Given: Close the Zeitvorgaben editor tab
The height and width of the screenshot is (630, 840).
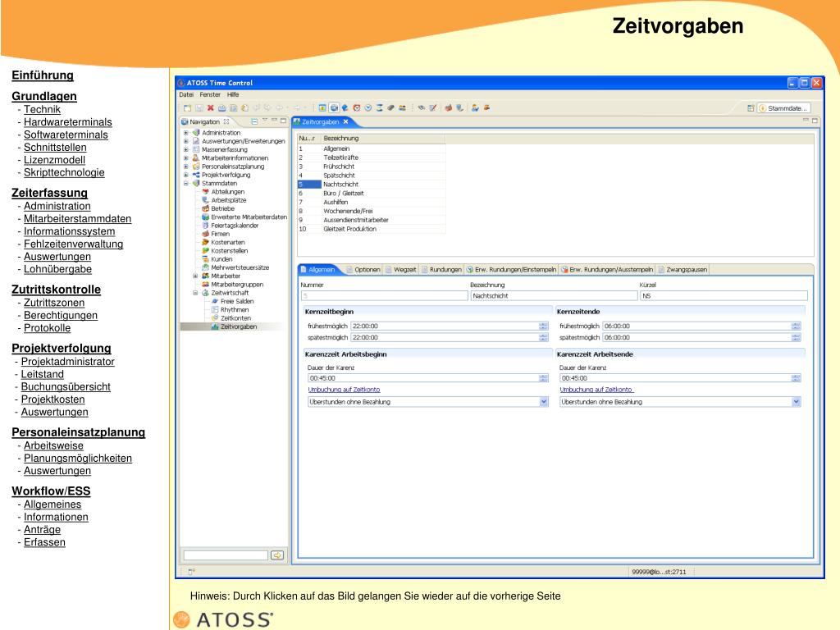Looking at the screenshot, I should click(346, 121).
